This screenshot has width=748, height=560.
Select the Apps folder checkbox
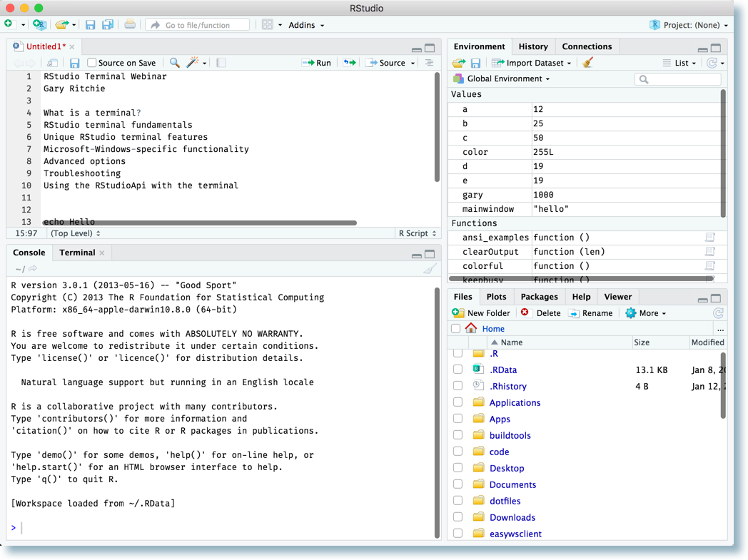[x=458, y=419]
